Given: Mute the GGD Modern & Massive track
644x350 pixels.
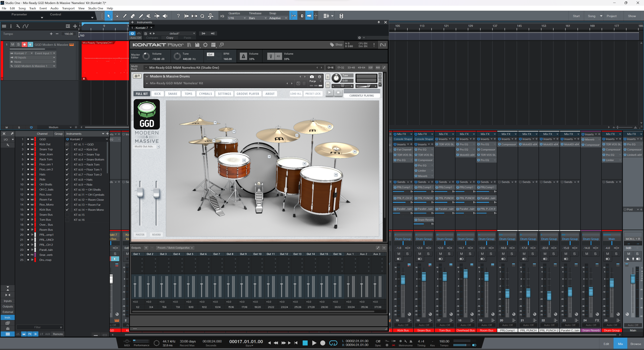Looking at the screenshot, I should coord(13,44).
